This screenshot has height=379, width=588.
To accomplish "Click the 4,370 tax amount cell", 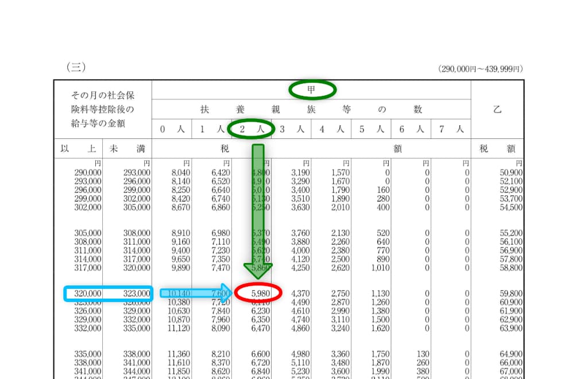I will (300, 293).
